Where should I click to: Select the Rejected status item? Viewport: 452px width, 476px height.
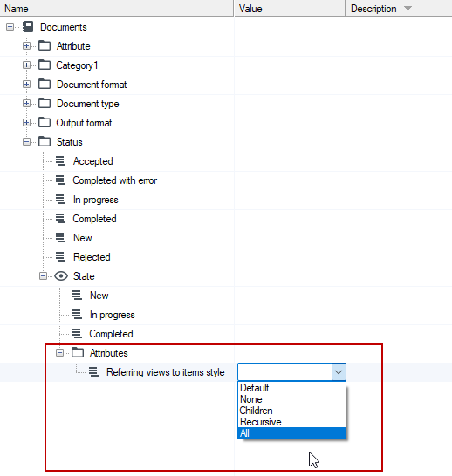click(x=92, y=257)
